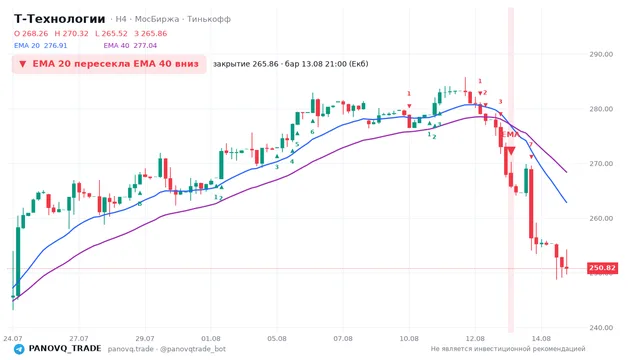Viewport: 640px width, 360px height.
Task: Click the H 270.32 high value
Action: (x=71, y=33)
